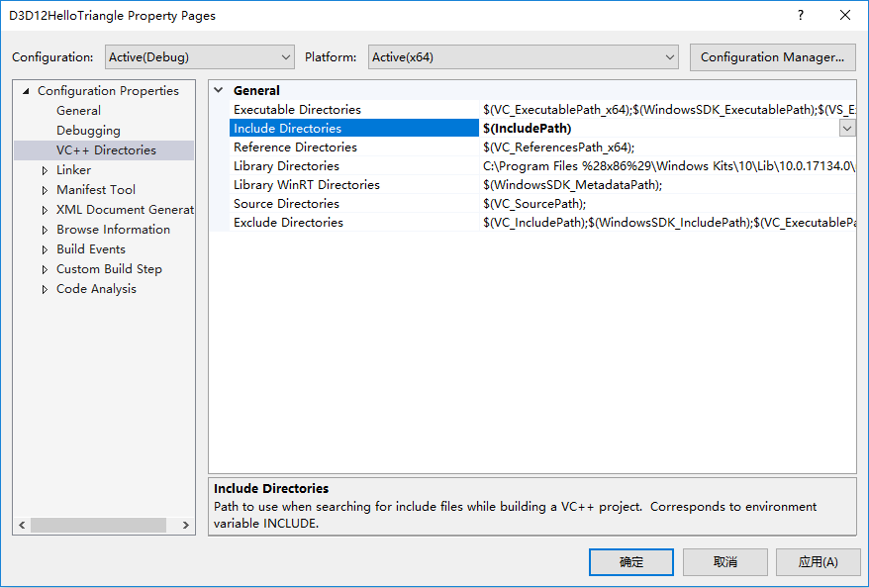This screenshot has height=588, width=869.
Task: Collapse the General property section
Action: click(x=219, y=90)
